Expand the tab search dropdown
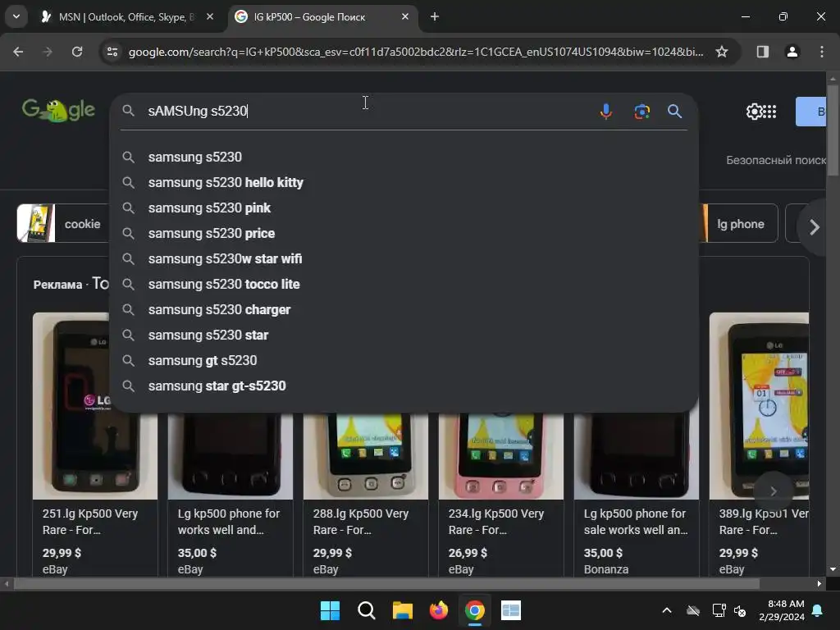The image size is (840, 630). pos(16,17)
